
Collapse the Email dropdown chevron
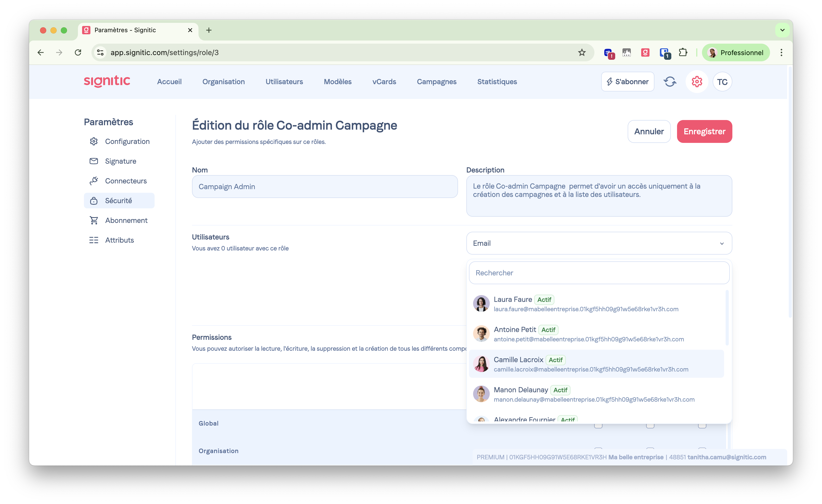pyautogui.click(x=721, y=243)
